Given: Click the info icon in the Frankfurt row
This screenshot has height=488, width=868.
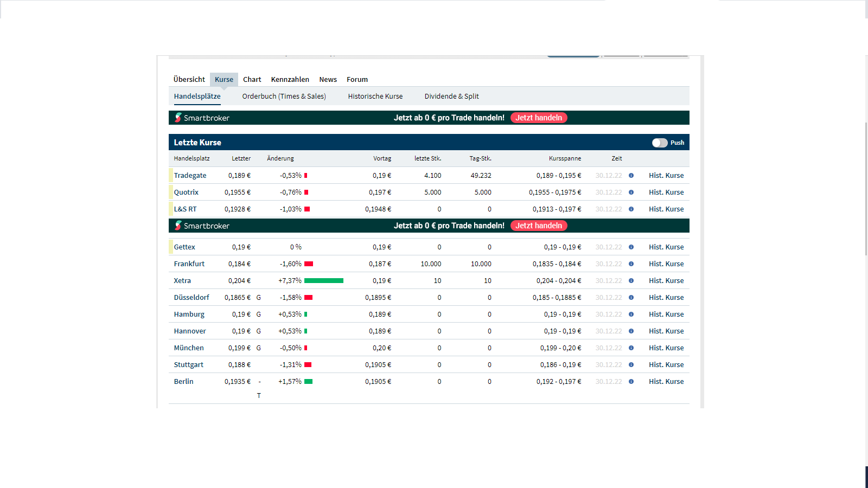Looking at the screenshot, I should coord(631,264).
